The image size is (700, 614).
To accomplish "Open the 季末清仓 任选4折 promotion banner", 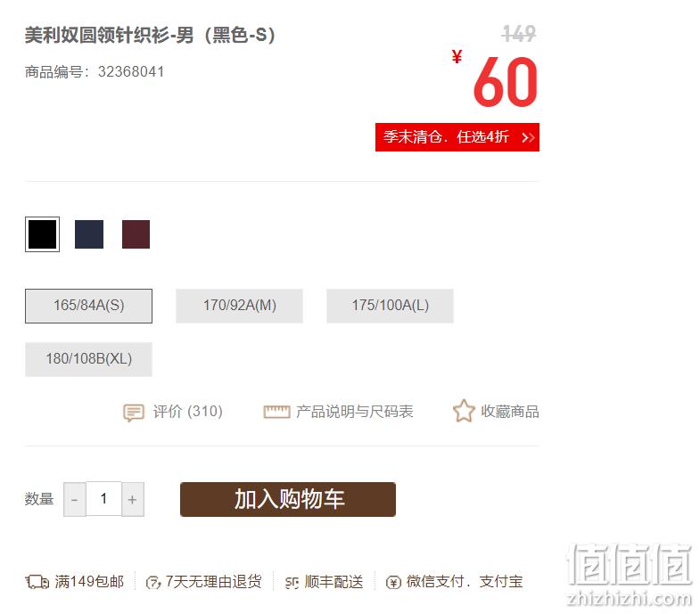I will [457, 137].
